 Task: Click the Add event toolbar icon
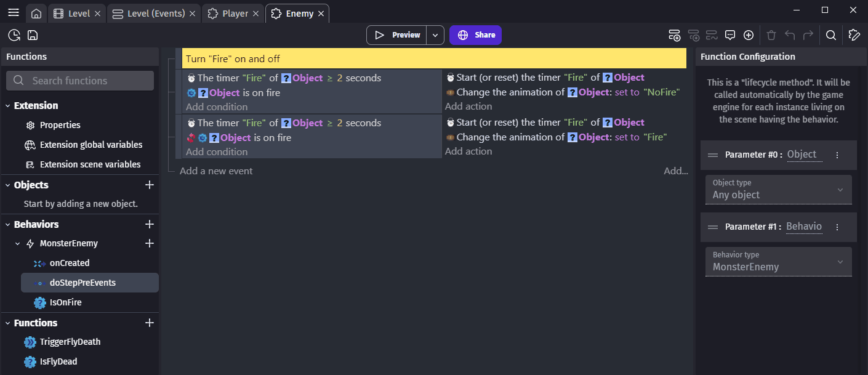[x=674, y=35]
